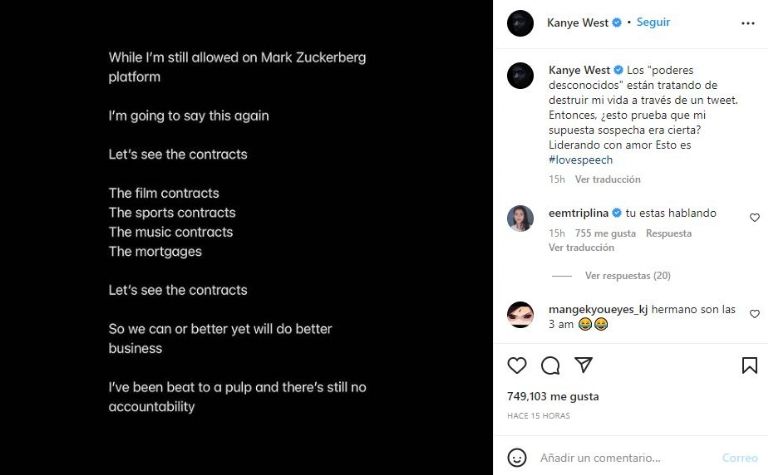Like mangekyoueyes_kj's comment
Viewport: 768px width, 475px height.
[755, 314]
